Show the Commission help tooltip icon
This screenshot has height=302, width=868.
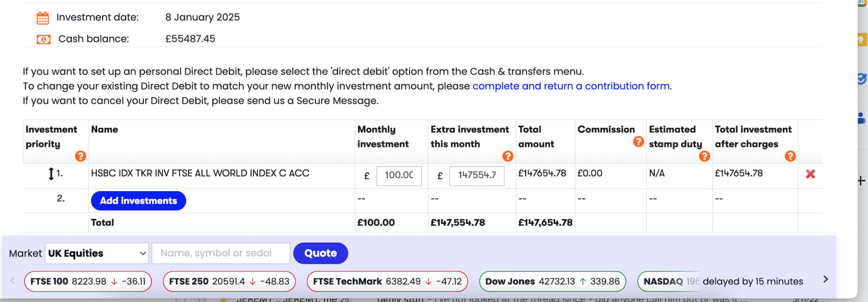point(639,141)
